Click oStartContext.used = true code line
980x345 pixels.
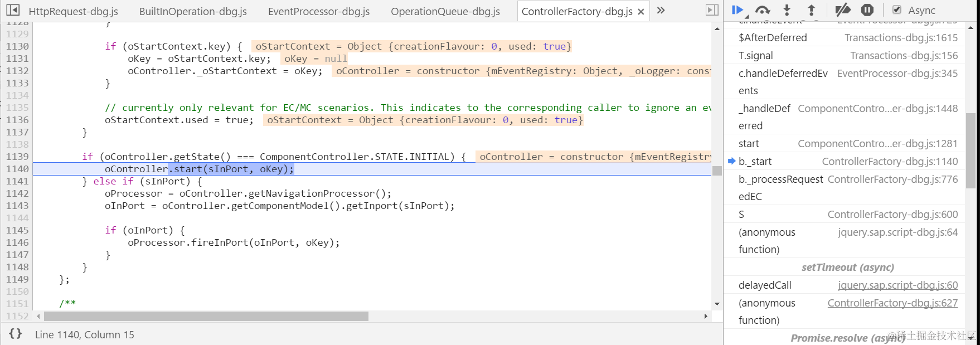coord(179,120)
